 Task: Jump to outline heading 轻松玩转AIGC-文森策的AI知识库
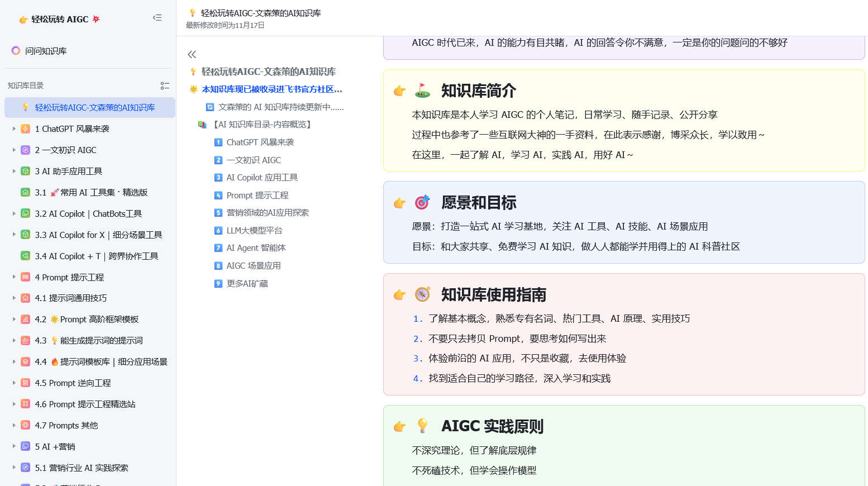click(269, 72)
